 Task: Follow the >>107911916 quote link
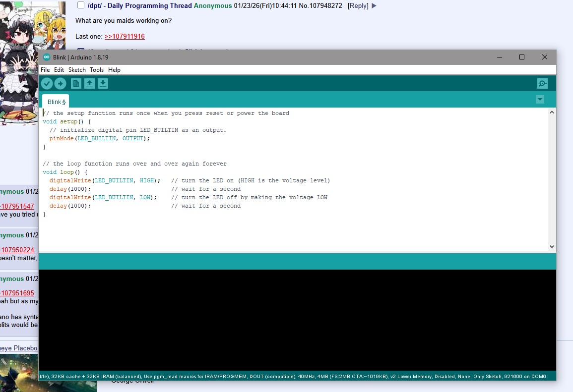(x=125, y=37)
